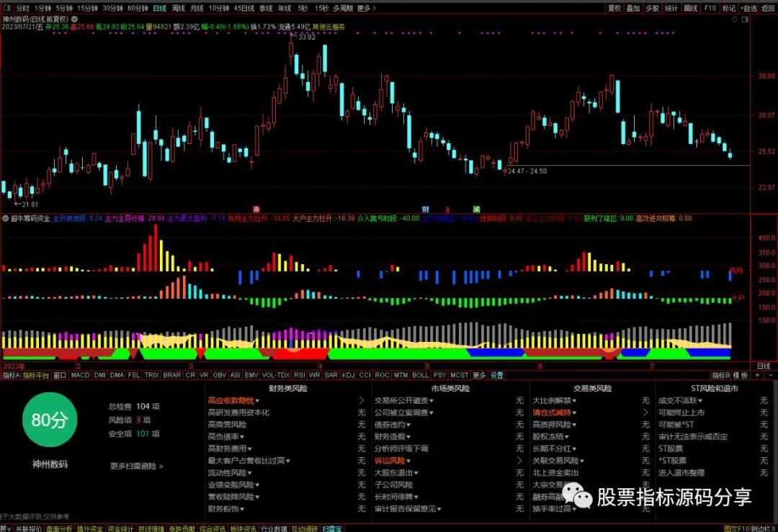
Task: Open the 资金统计 bottom tab
Action: click(120, 528)
